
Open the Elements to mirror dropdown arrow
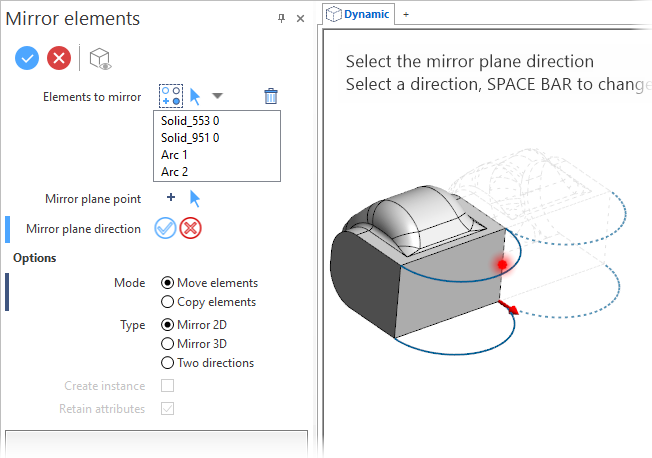tap(217, 96)
